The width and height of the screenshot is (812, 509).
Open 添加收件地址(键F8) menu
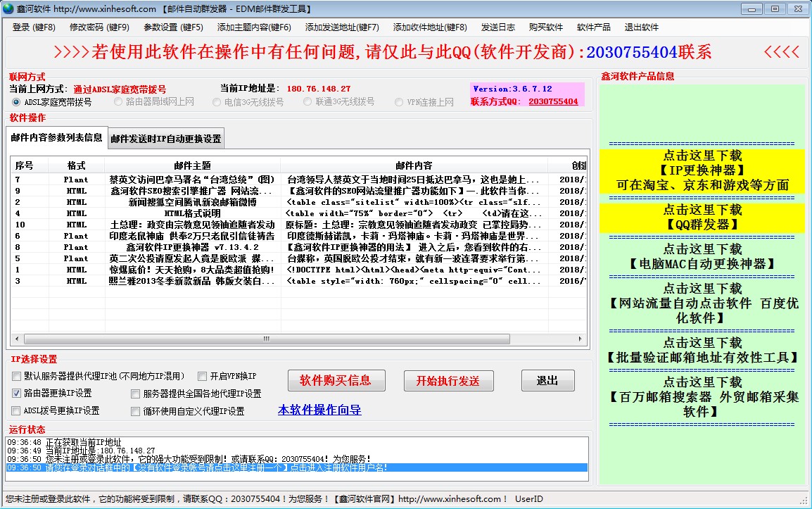pyautogui.click(x=431, y=27)
